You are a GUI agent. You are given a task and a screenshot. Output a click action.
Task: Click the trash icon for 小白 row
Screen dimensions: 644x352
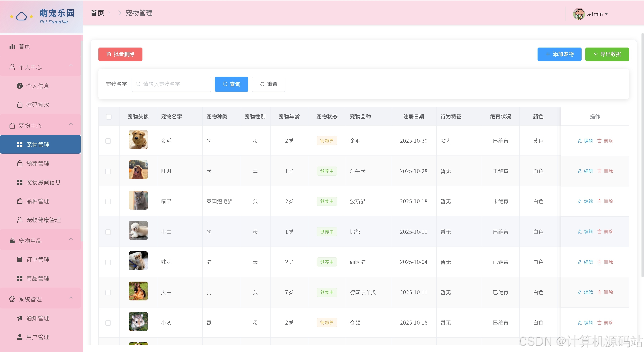click(x=599, y=231)
